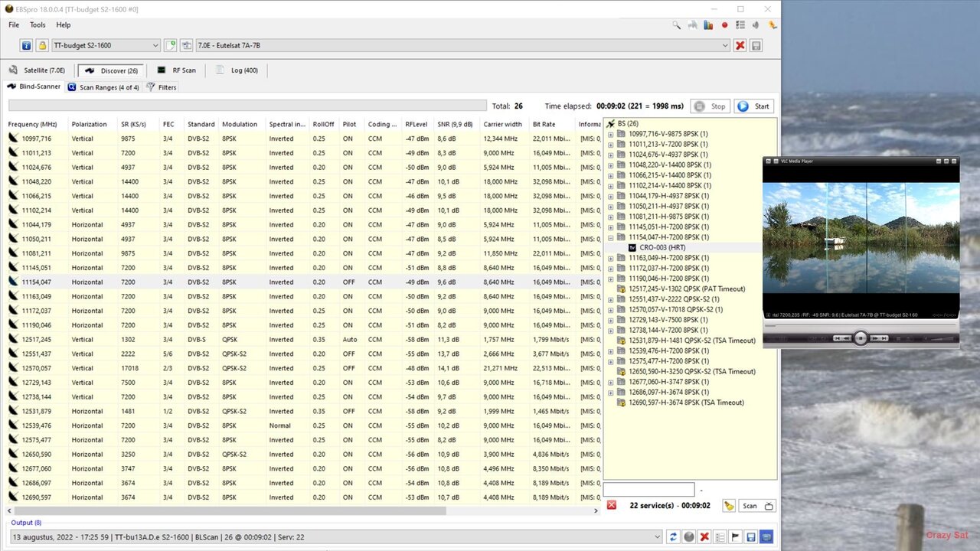The height and width of the screenshot is (551, 980).
Task: Click the red X clear icon in output bar
Action: coord(704,536)
